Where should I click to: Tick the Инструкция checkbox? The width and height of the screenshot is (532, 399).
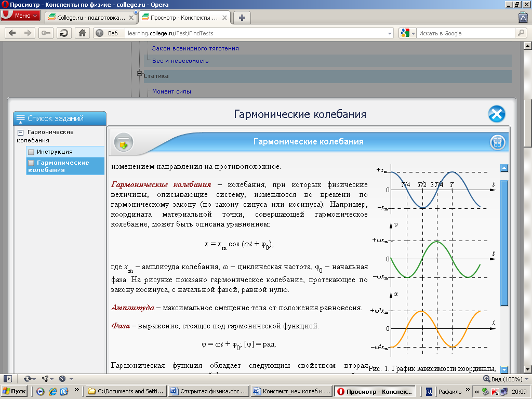pyautogui.click(x=31, y=152)
